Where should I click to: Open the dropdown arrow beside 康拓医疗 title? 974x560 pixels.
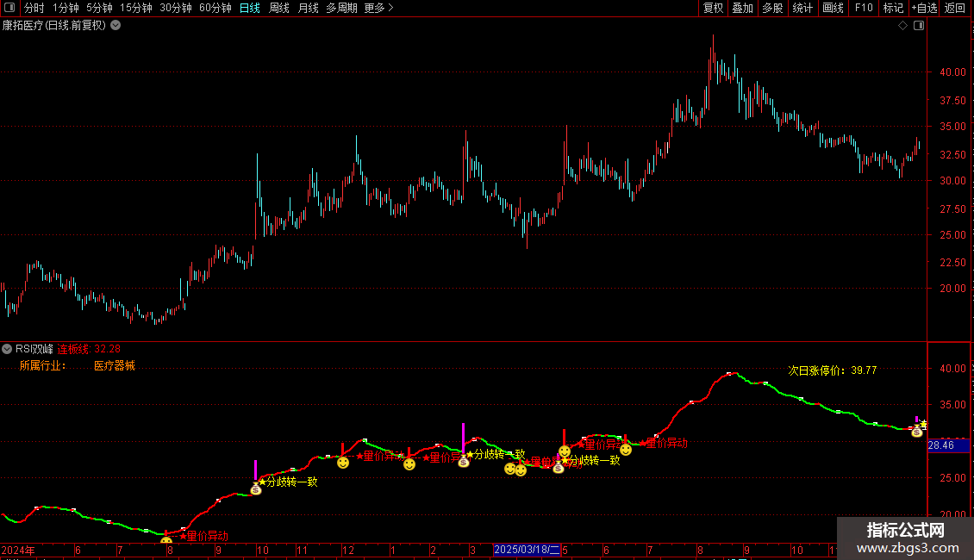click(x=116, y=26)
